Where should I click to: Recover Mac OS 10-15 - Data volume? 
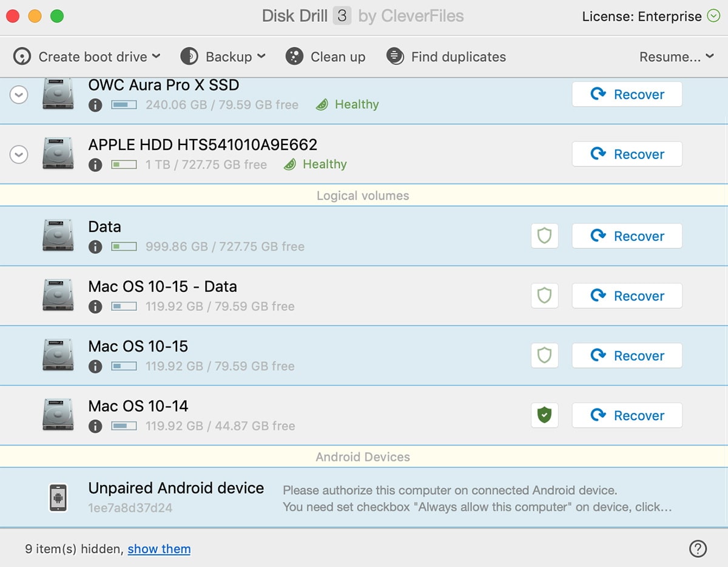(627, 296)
